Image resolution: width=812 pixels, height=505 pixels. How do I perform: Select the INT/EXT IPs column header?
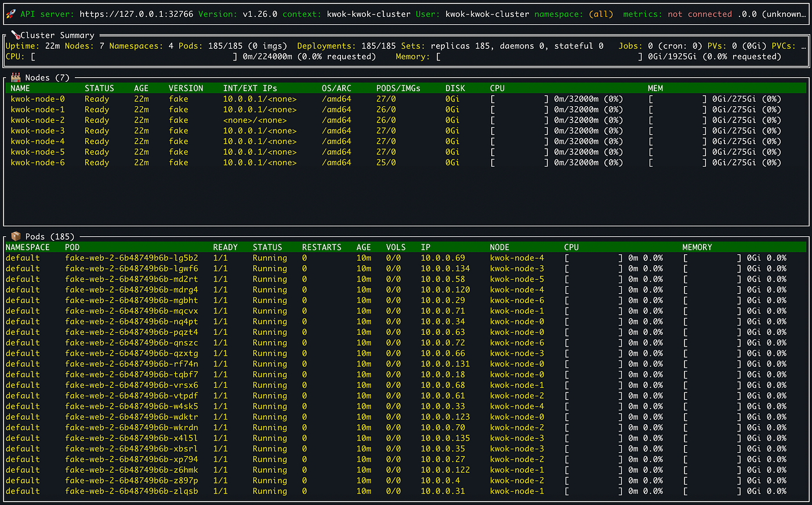tap(250, 88)
